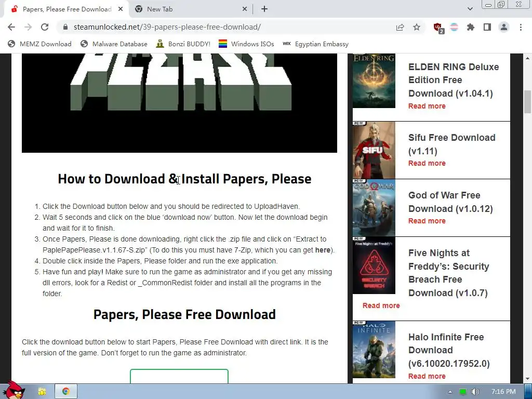The image size is (532, 399).
Task: Close the Papers, Please tab
Action: click(x=121, y=9)
